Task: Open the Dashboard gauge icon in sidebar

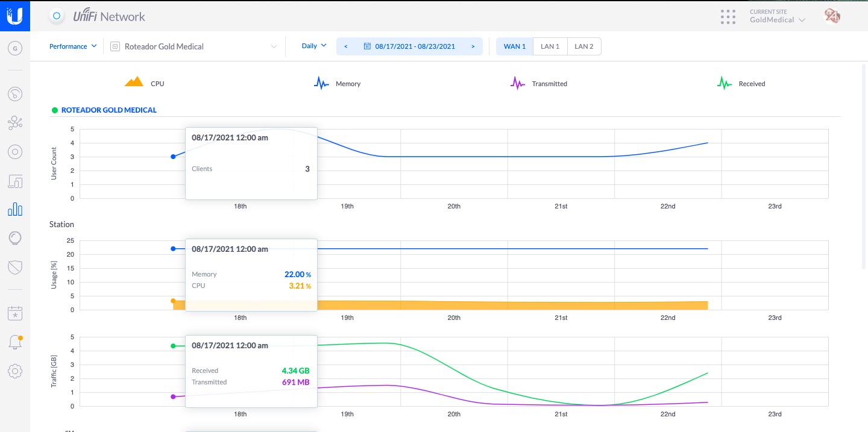Action: (x=15, y=94)
